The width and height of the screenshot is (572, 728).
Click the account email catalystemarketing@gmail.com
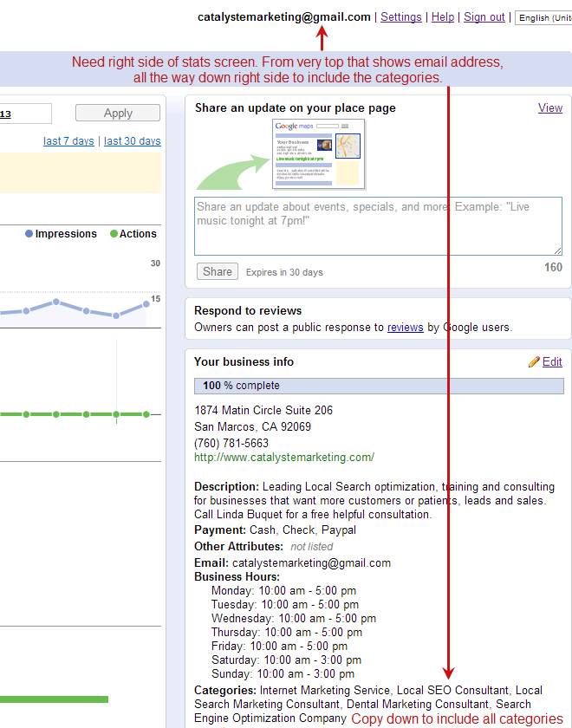(284, 17)
